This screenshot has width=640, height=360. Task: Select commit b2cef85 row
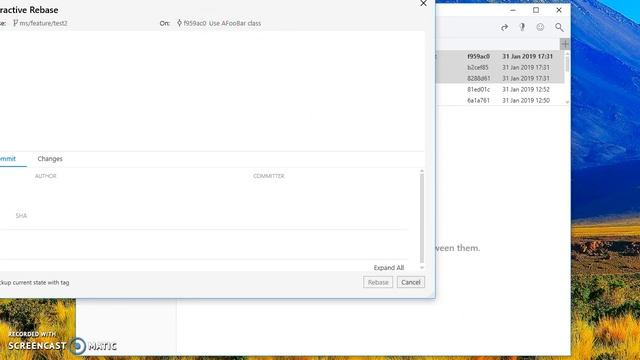click(x=500, y=67)
